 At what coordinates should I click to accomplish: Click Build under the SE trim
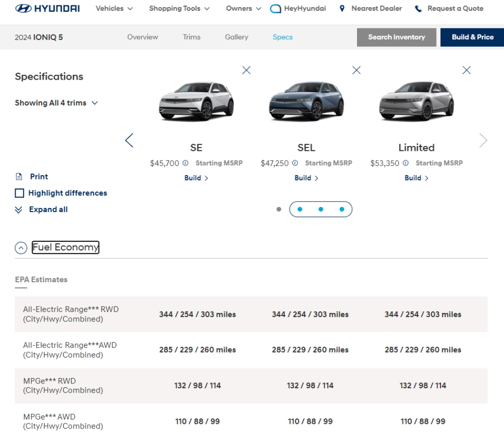pos(196,178)
